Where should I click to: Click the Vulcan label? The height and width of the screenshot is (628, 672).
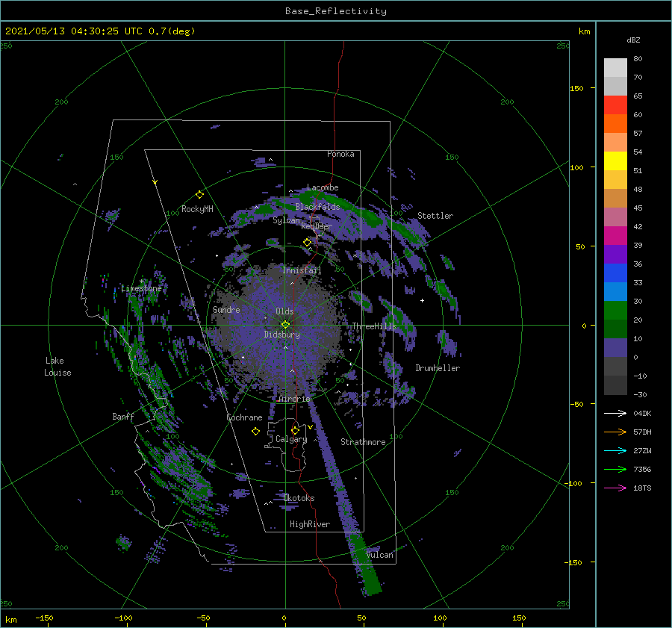point(379,555)
